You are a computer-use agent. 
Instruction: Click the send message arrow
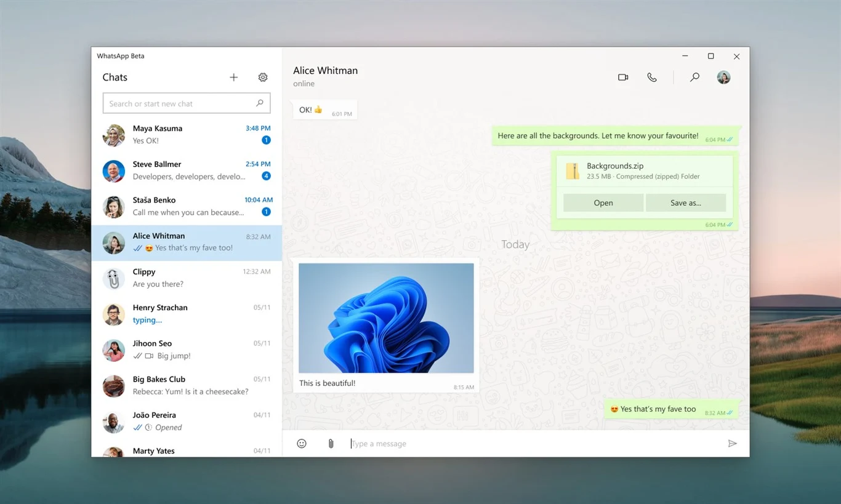(733, 443)
